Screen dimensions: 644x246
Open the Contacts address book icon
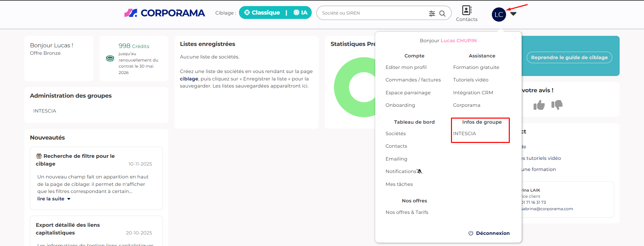(x=467, y=10)
